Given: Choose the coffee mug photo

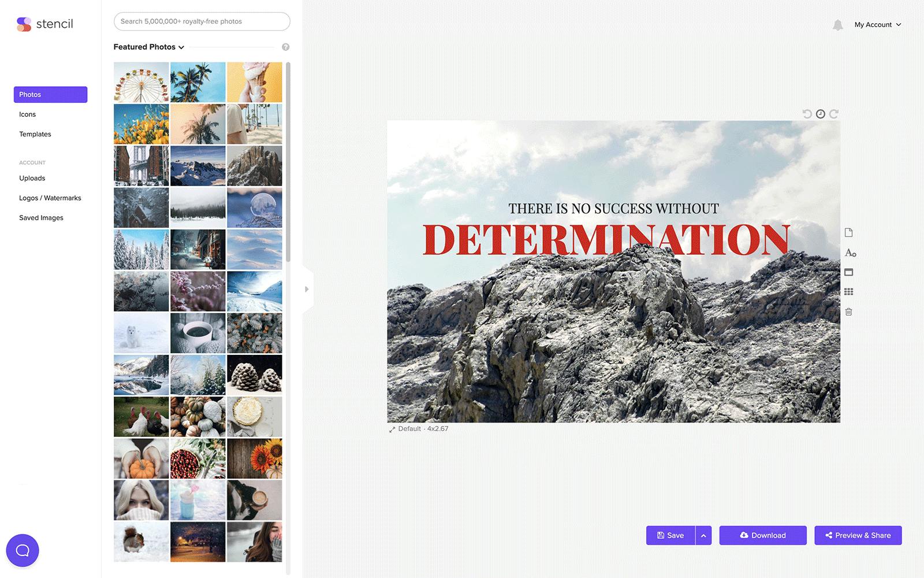Looking at the screenshot, I should pyautogui.click(x=198, y=333).
